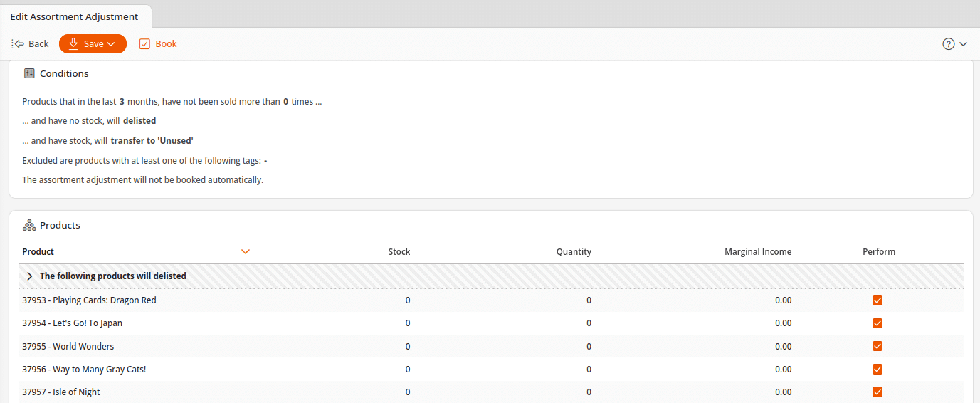Click the Book label
This screenshot has height=403, width=980.
click(x=166, y=44)
